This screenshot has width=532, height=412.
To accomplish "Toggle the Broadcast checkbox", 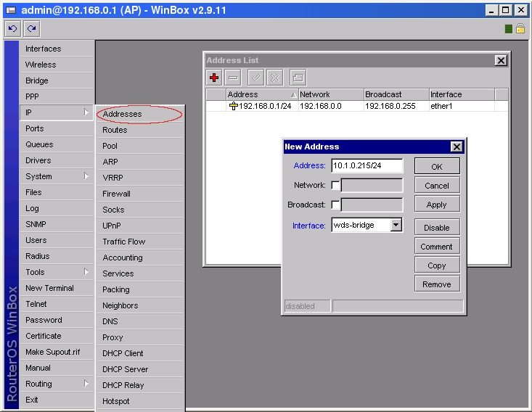I will pyautogui.click(x=335, y=205).
